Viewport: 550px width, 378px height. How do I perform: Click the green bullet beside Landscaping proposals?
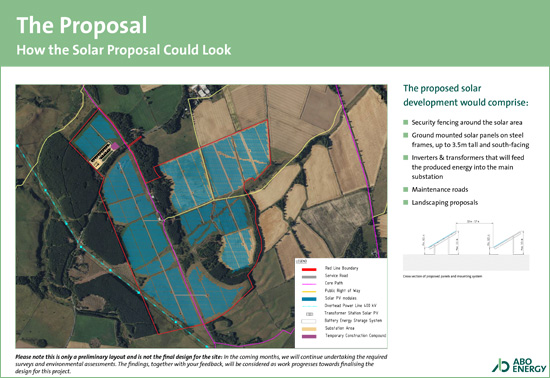405,202
